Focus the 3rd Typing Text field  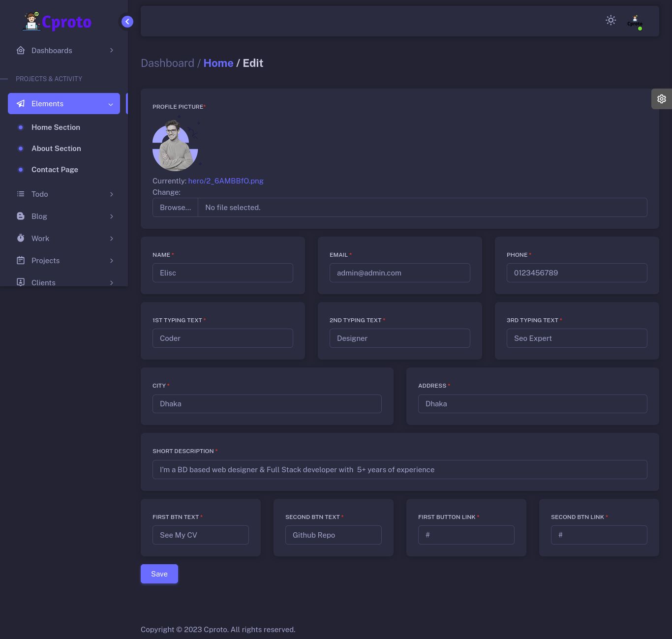pyautogui.click(x=577, y=338)
